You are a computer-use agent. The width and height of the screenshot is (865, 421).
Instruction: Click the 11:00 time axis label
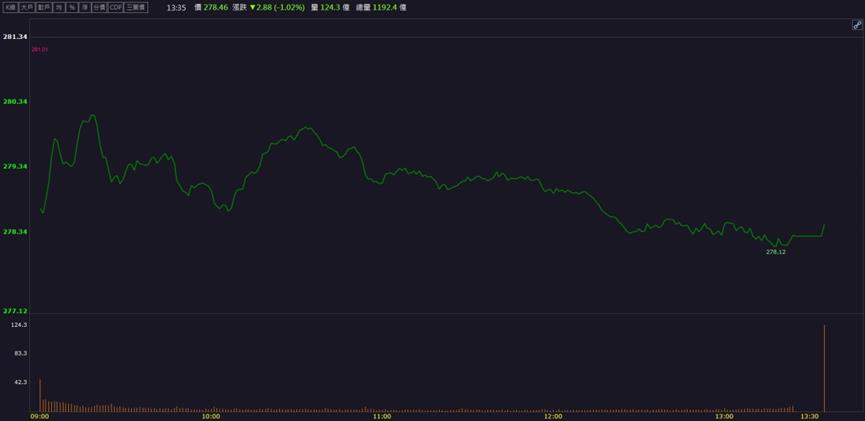coord(382,417)
